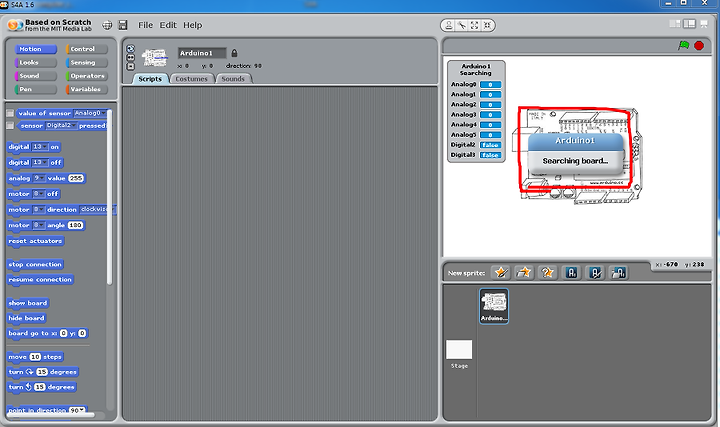
Task: Select the shrink sprite tool
Action: click(x=487, y=25)
